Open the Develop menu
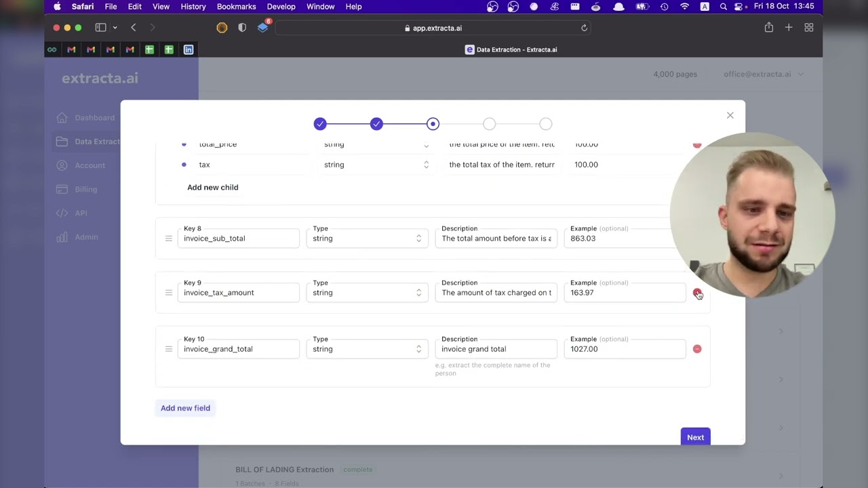This screenshot has height=488, width=868. [x=281, y=7]
